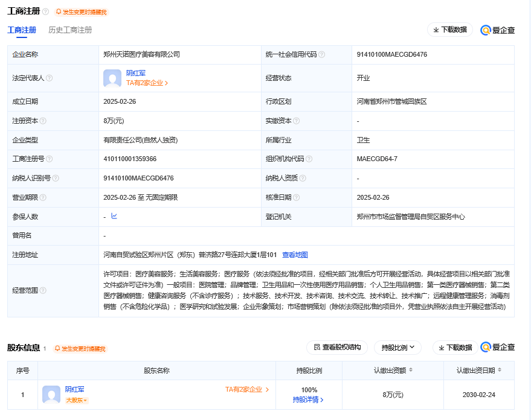Open 查看地图 link in 注册地址 row
Viewport: 531px width, 420px height.
(295, 255)
